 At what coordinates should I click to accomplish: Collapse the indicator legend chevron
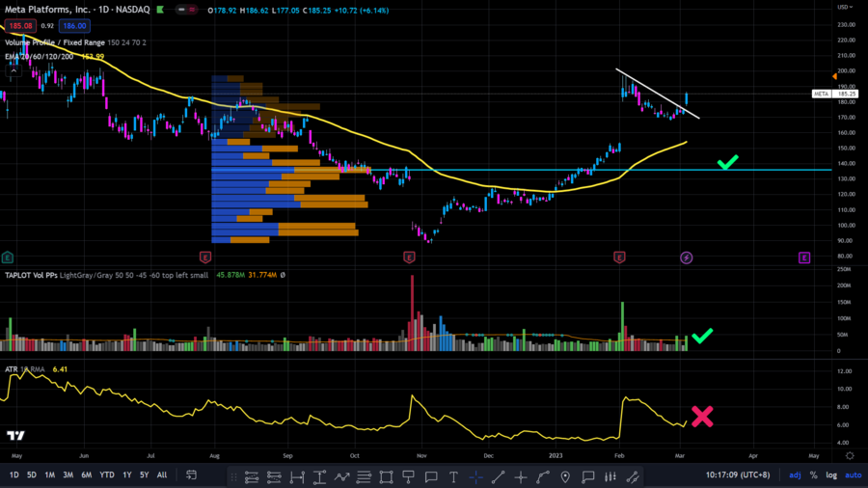coord(14,70)
